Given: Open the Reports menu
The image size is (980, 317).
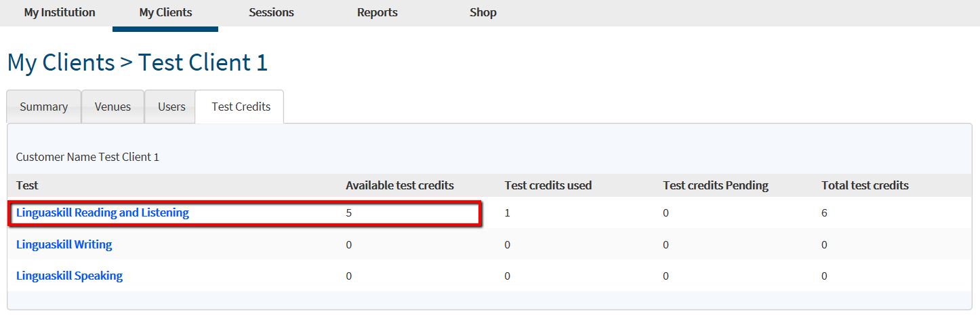Looking at the screenshot, I should 377,12.
